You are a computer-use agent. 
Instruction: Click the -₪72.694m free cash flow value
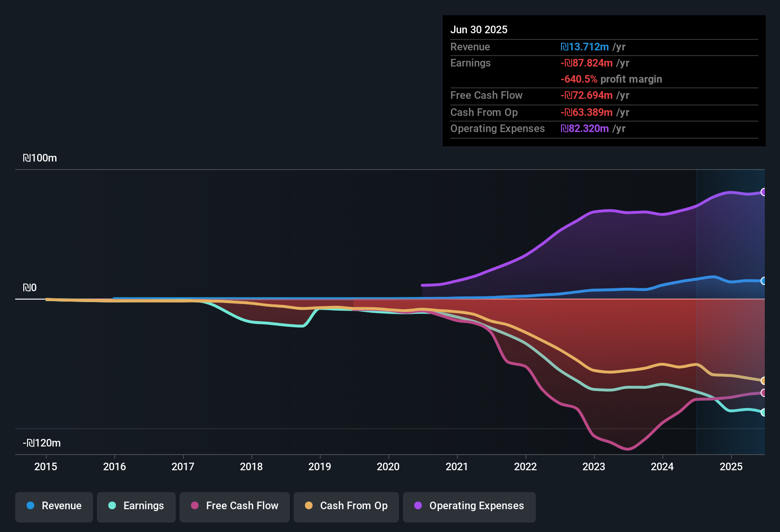point(587,95)
